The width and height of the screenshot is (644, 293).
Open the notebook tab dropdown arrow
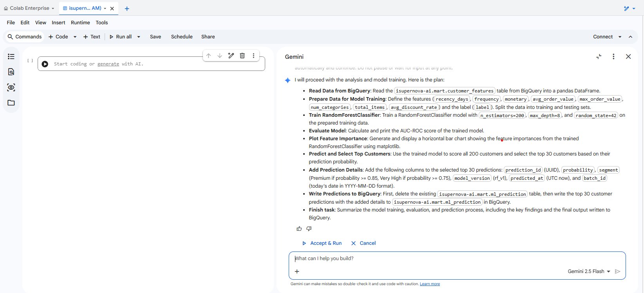[x=105, y=8]
